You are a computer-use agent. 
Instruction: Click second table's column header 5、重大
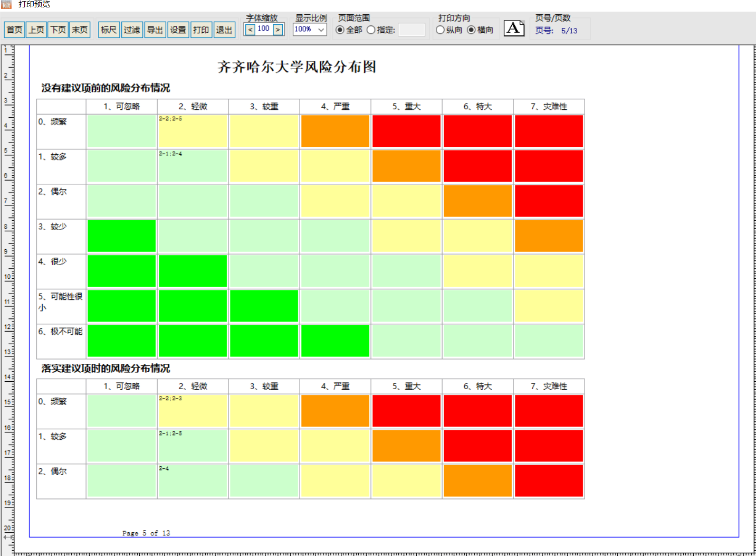[406, 387]
